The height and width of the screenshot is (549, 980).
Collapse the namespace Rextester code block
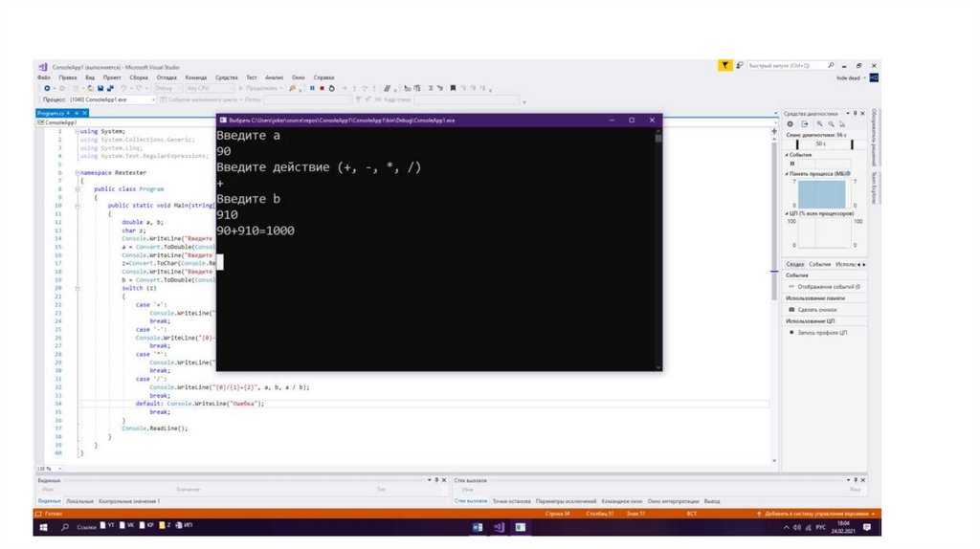click(x=78, y=172)
